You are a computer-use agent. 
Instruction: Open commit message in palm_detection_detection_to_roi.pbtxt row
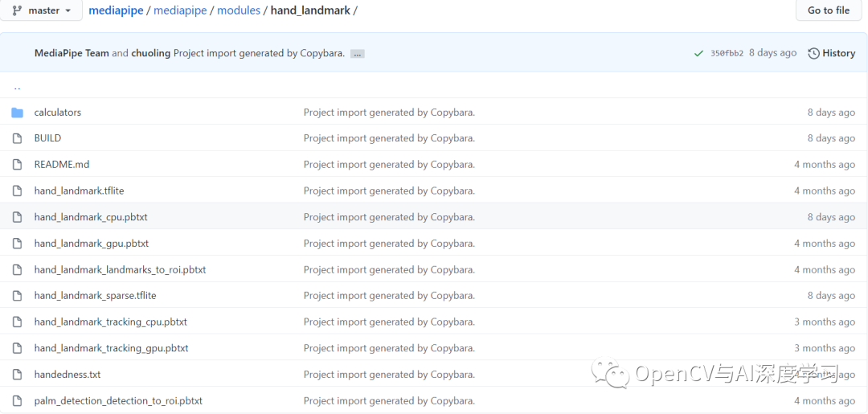389,401
